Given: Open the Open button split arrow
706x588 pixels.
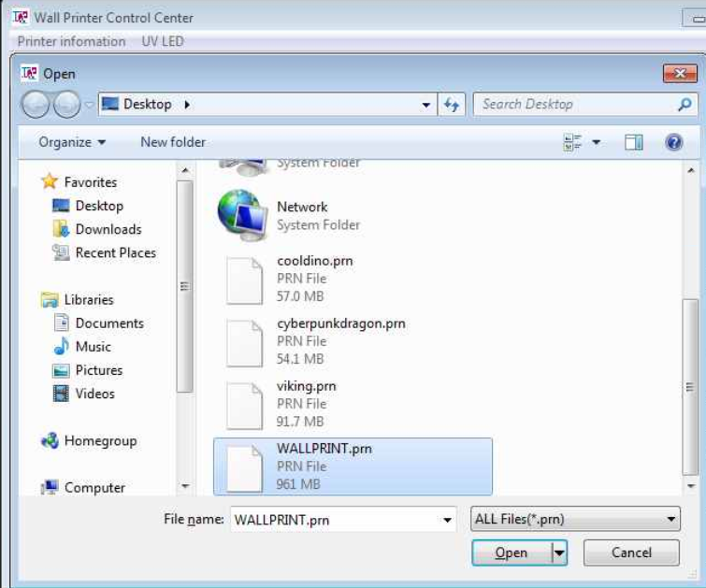Looking at the screenshot, I should coord(559,552).
